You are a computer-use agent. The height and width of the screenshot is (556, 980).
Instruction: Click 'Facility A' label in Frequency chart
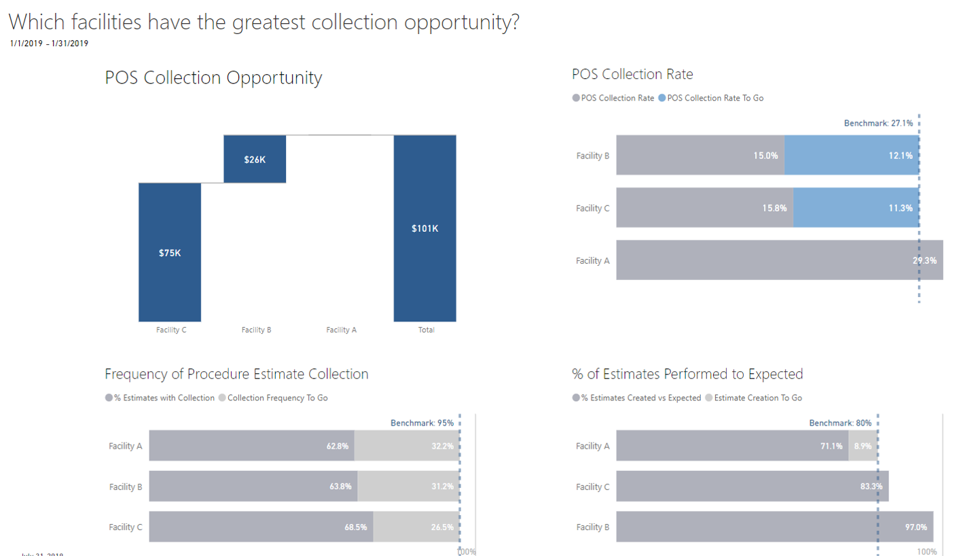pyautogui.click(x=125, y=447)
